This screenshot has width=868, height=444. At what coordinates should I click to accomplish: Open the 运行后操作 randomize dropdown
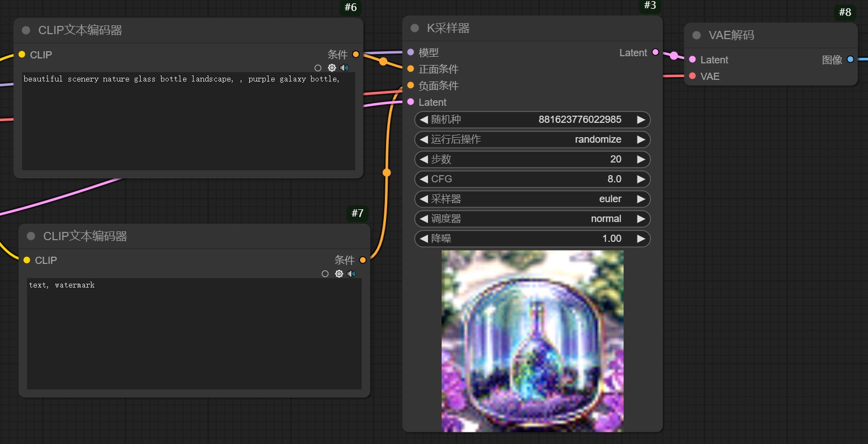pyautogui.click(x=532, y=139)
